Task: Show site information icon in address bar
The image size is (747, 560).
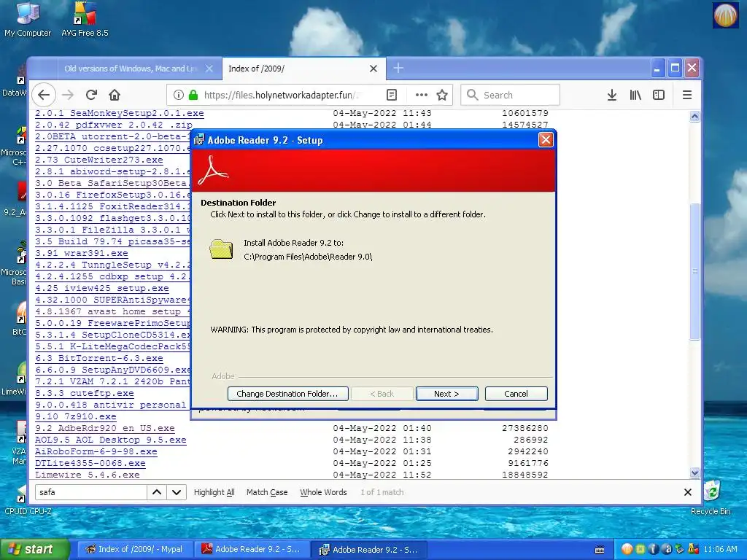Action: pos(178,95)
